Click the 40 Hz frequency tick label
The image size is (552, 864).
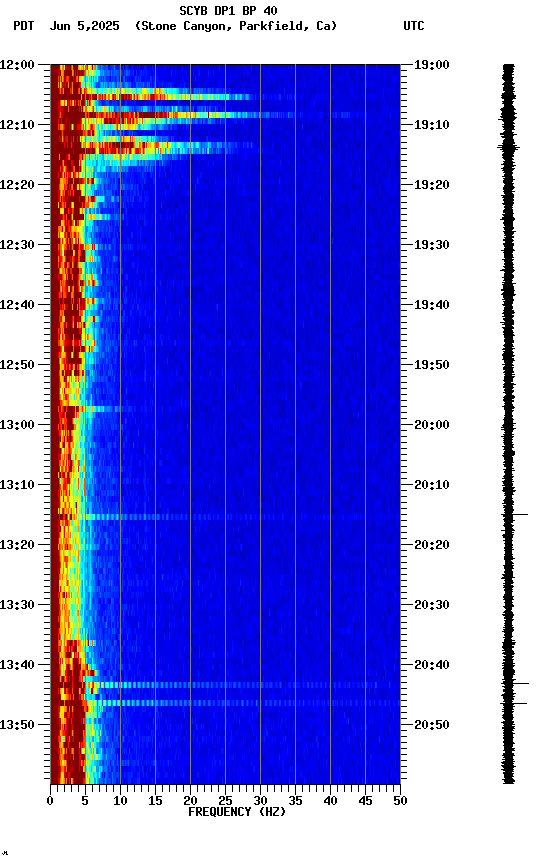(330, 801)
